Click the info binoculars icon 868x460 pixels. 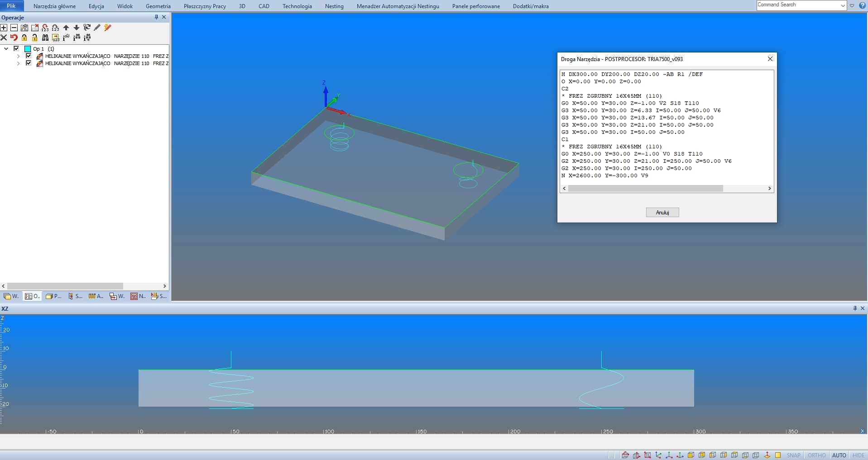[77, 38]
